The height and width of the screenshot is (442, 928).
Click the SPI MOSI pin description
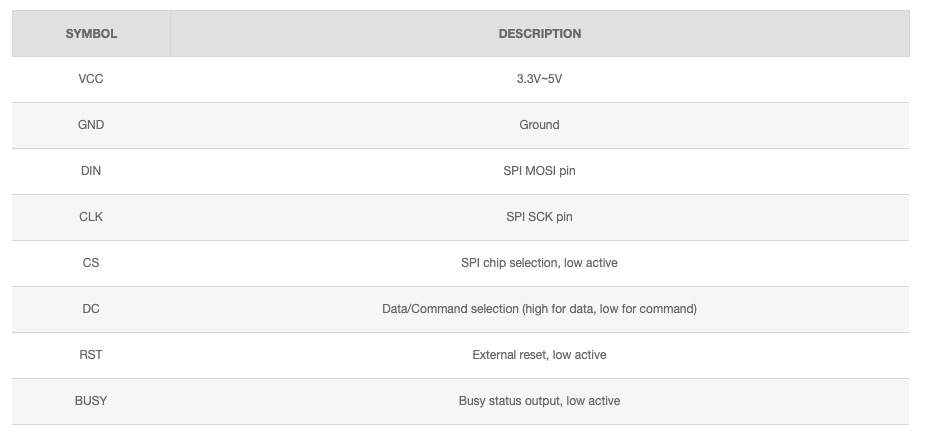tap(539, 171)
